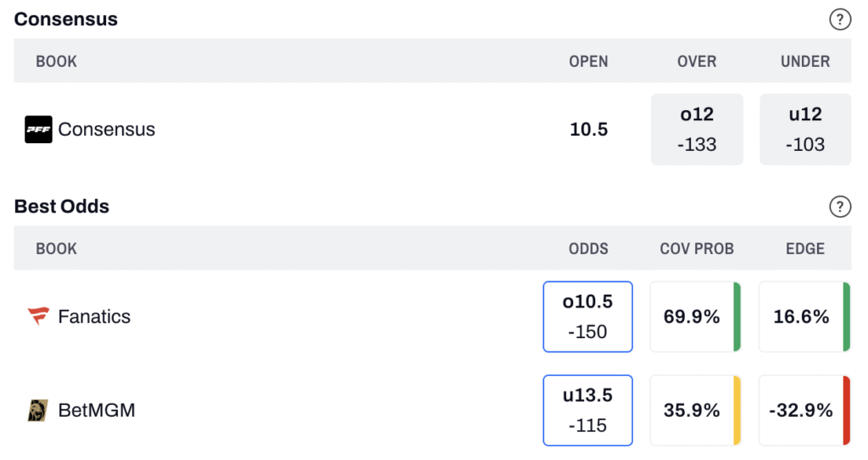This screenshot has height=460, width=868.
Task: Click the Fanatics sportsbook logo
Action: click(x=38, y=317)
